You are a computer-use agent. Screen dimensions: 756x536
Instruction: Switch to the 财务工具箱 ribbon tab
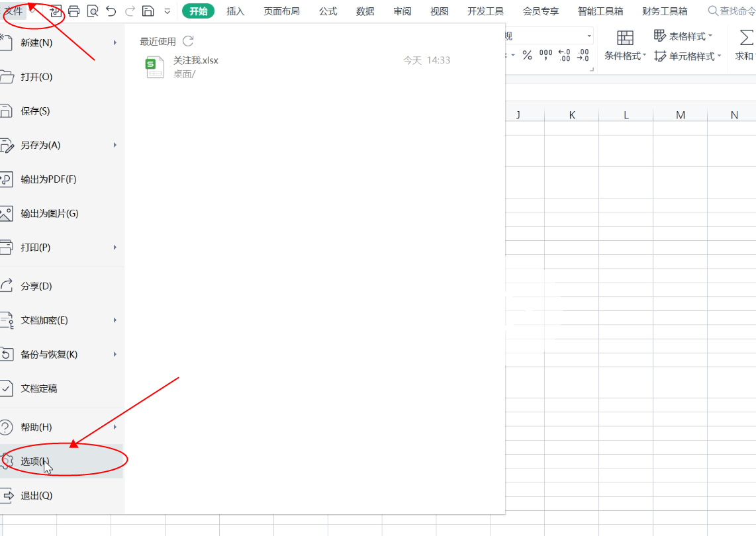pos(665,11)
